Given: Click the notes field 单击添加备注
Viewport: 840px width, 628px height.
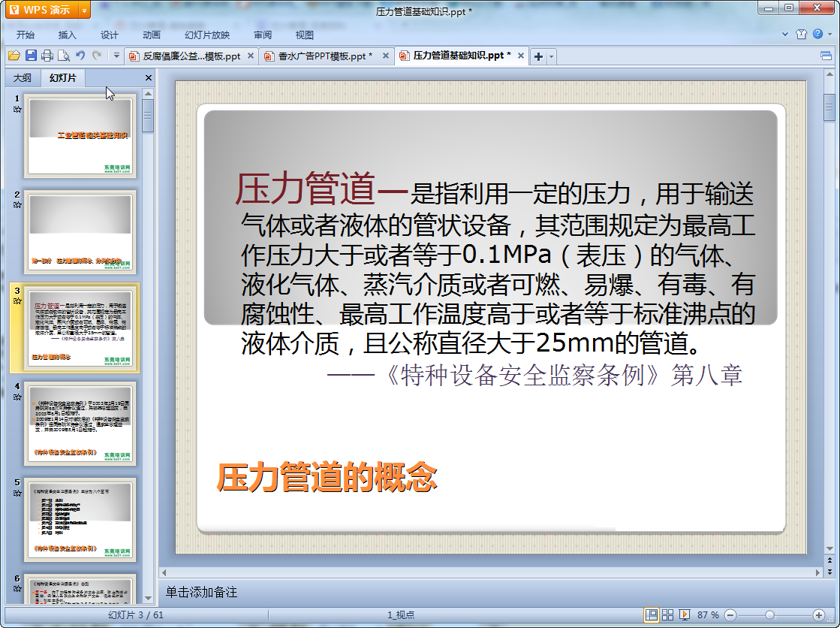Looking at the screenshot, I should click(x=490, y=592).
